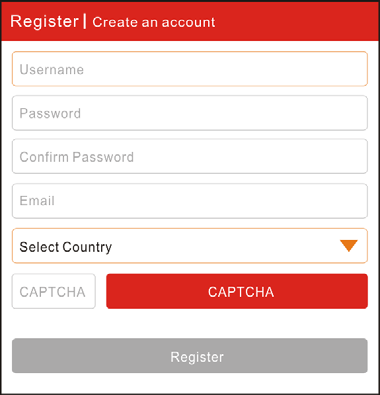The height and width of the screenshot is (395, 380).
Task: Click the "Create an account" header text
Action: coord(154,22)
